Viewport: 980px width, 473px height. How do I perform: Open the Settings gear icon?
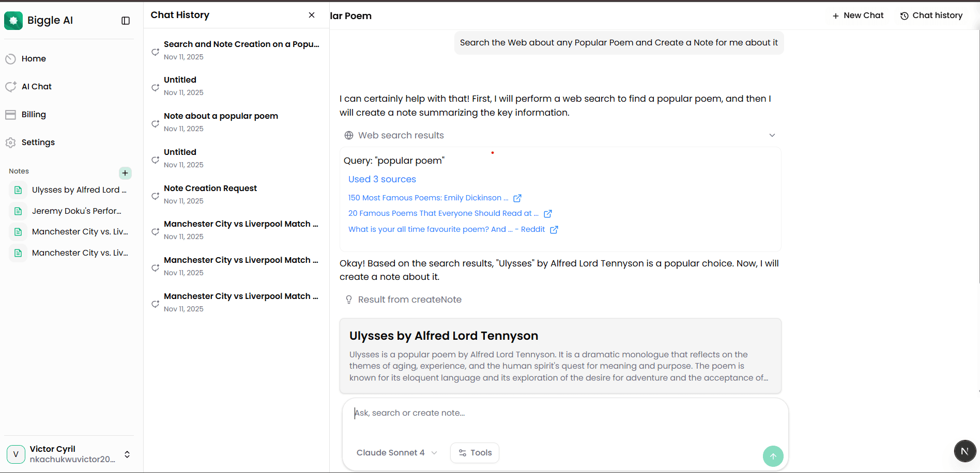click(x=11, y=142)
